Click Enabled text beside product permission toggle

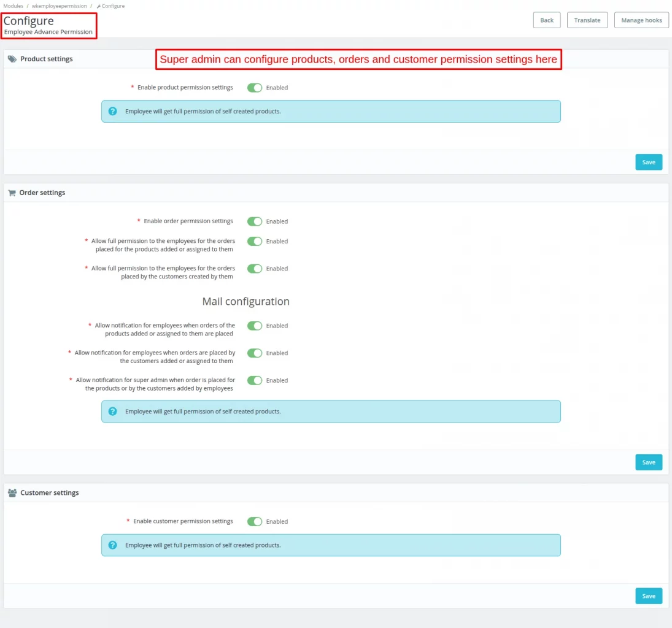coord(277,88)
